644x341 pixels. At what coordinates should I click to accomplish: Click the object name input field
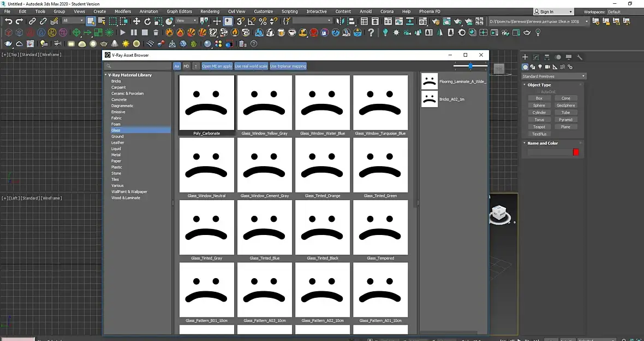550,152
